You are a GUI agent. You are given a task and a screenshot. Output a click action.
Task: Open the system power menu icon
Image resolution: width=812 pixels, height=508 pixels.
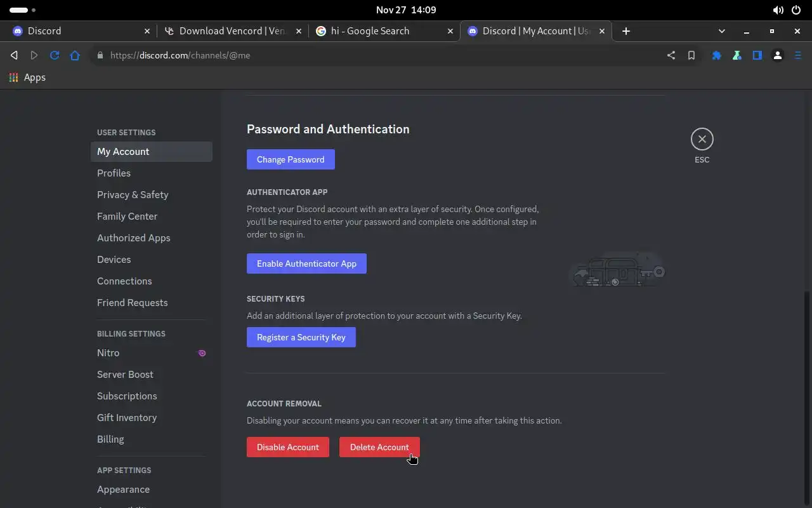796,10
